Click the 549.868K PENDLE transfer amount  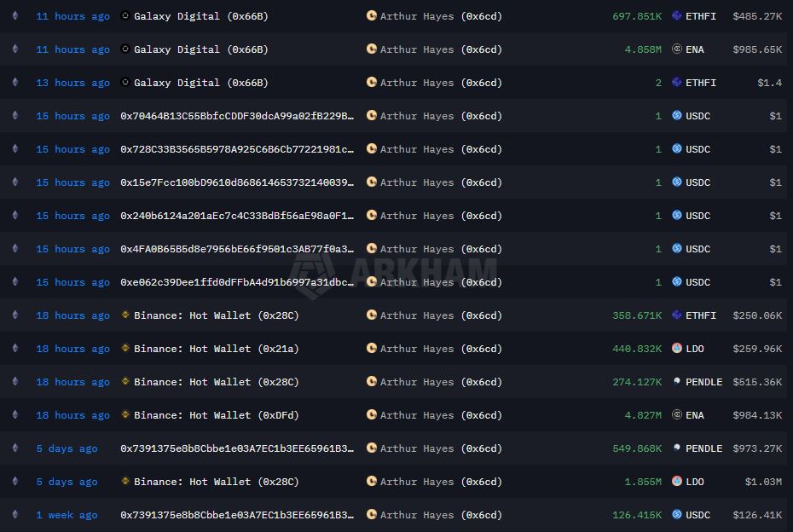pyautogui.click(x=636, y=448)
